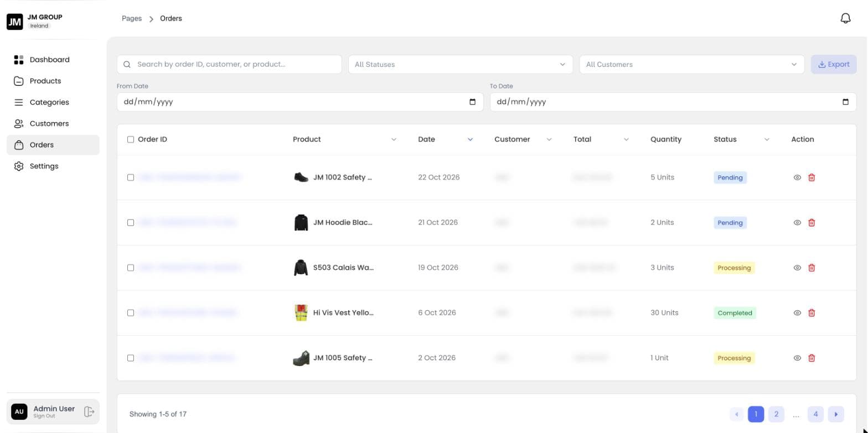The width and height of the screenshot is (868, 433).
Task: Open Settings in sidebar
Action: point(53,166)
